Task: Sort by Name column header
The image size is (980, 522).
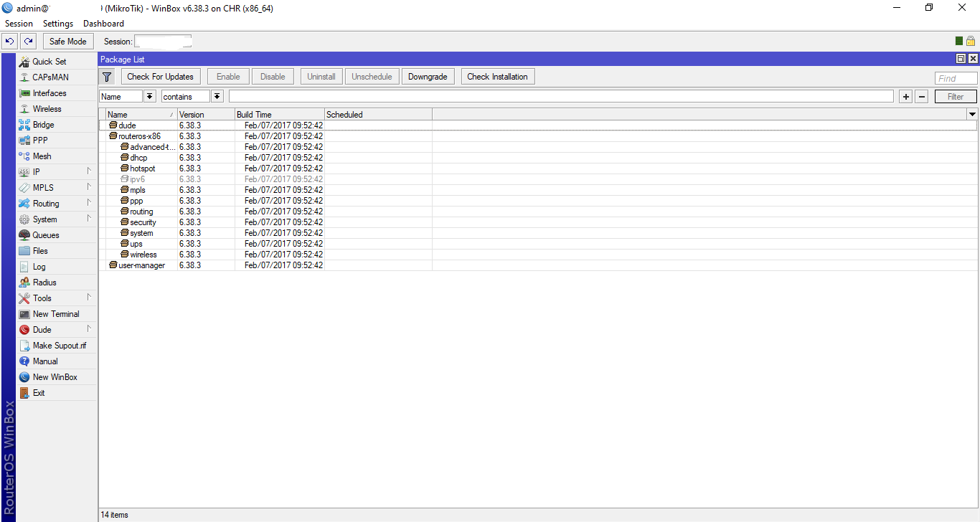Action: click(x=141, y=114)
